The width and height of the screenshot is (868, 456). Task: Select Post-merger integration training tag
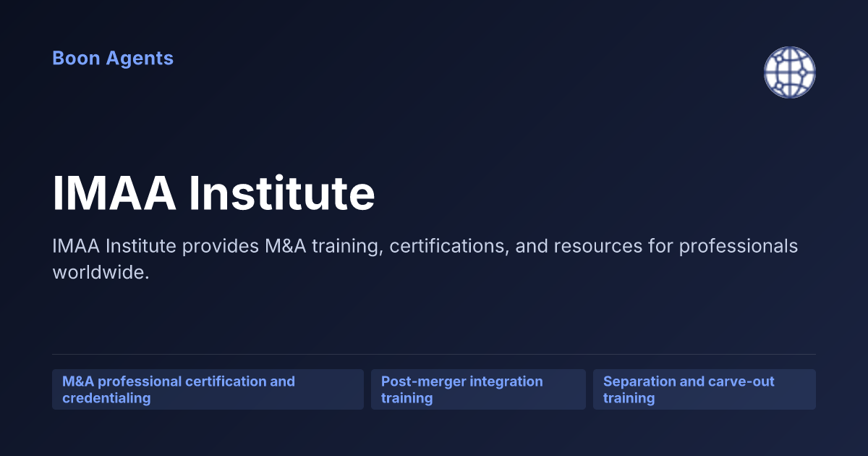(478, 389)
